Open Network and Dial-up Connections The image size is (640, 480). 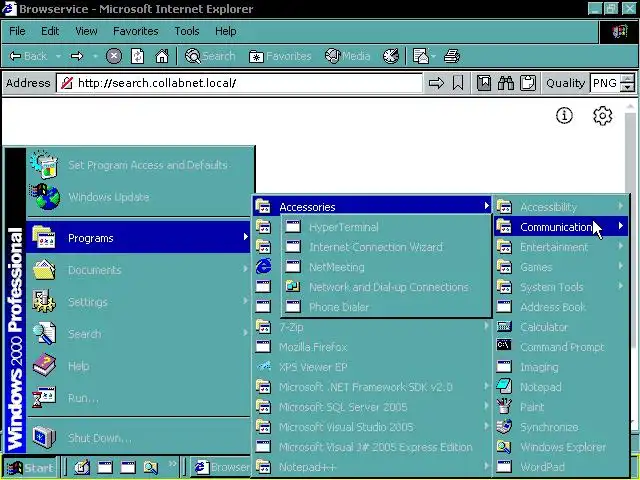pos(386,287)
